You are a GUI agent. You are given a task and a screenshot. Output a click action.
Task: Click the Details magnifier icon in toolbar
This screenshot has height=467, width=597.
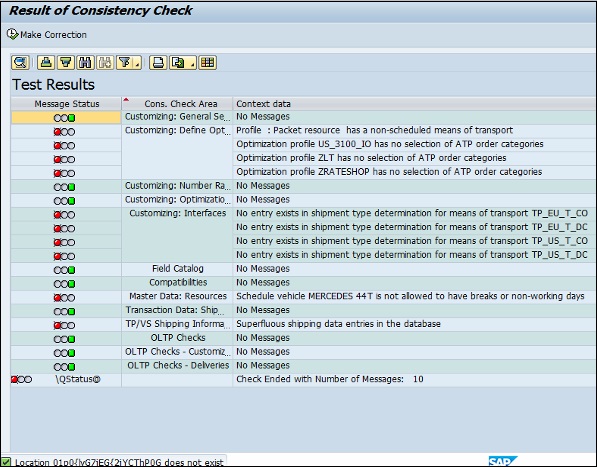click(21, 62)
